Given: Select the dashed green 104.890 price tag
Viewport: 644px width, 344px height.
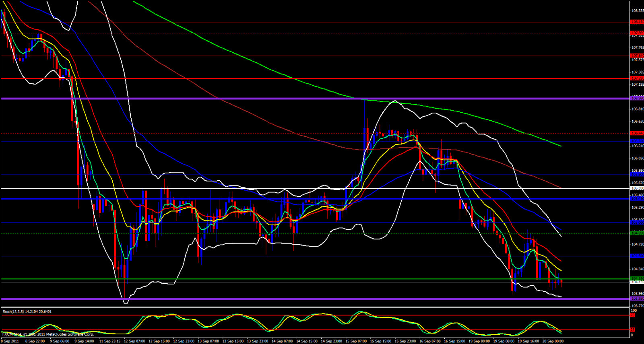Looking at the screenshot, I should pos(637,233).
